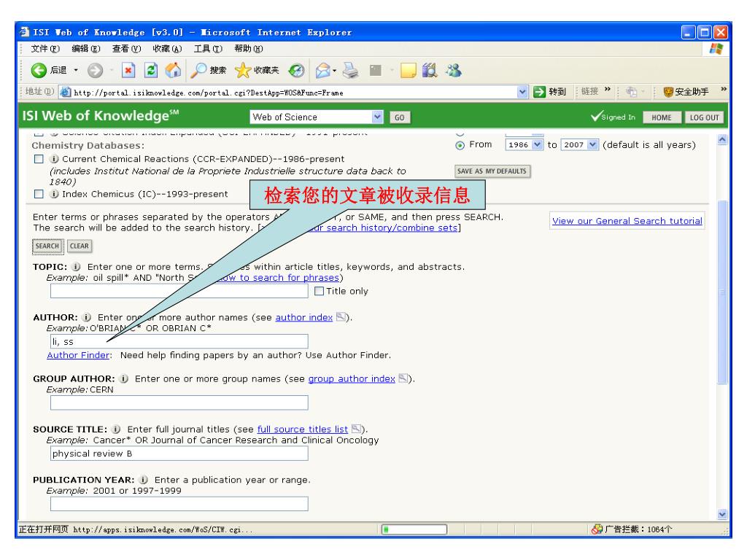Image resolution: width=747 pixels, height=560 pixels.
Task: Expand the address bar URL dropdown
Action: pos(522,92)
